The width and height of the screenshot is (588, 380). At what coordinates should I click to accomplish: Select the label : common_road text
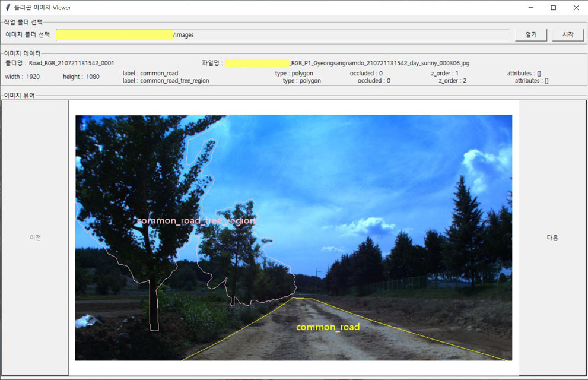click(x=150, y=73)
